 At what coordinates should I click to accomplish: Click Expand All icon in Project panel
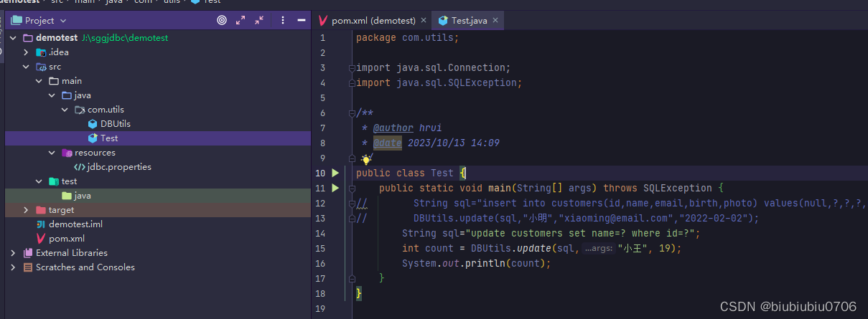click(241, 21)
